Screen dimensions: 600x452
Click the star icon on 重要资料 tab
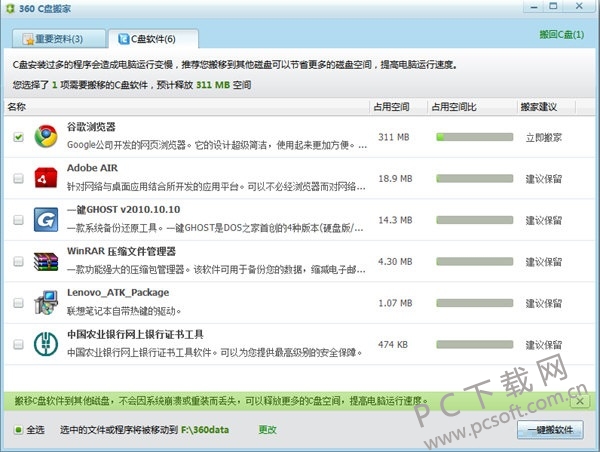click(28, 39)
